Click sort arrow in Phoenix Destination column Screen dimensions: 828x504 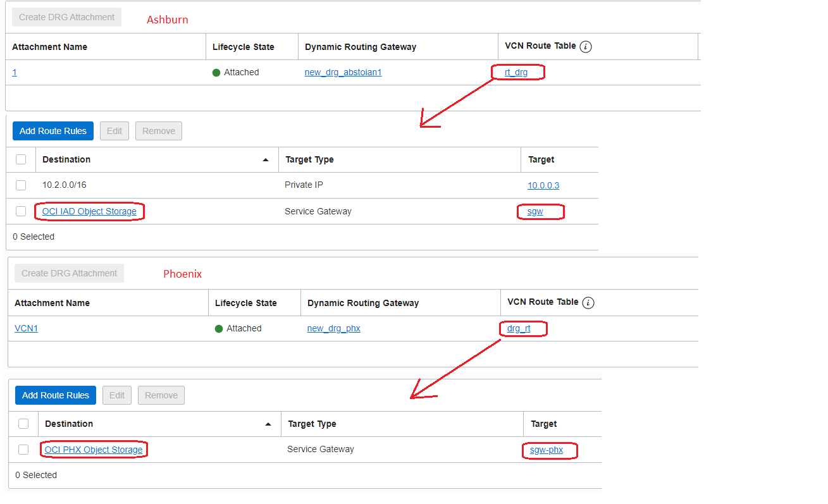268,424
